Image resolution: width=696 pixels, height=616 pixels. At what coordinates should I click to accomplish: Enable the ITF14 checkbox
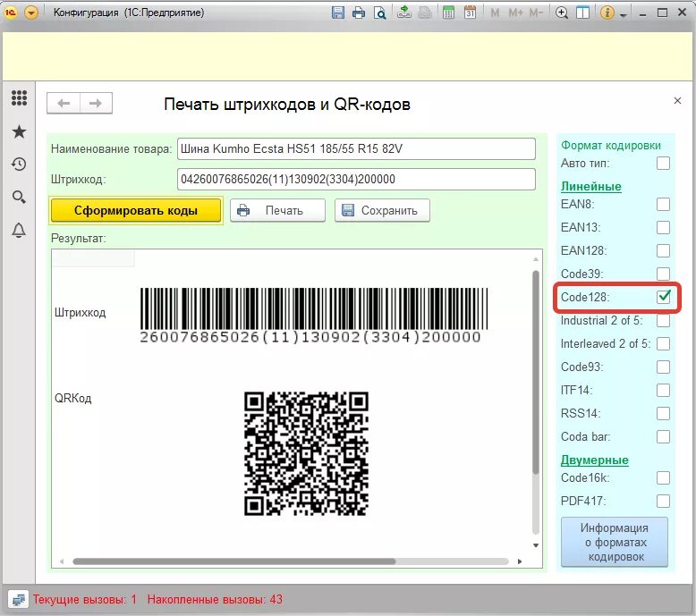click(663, 391)
